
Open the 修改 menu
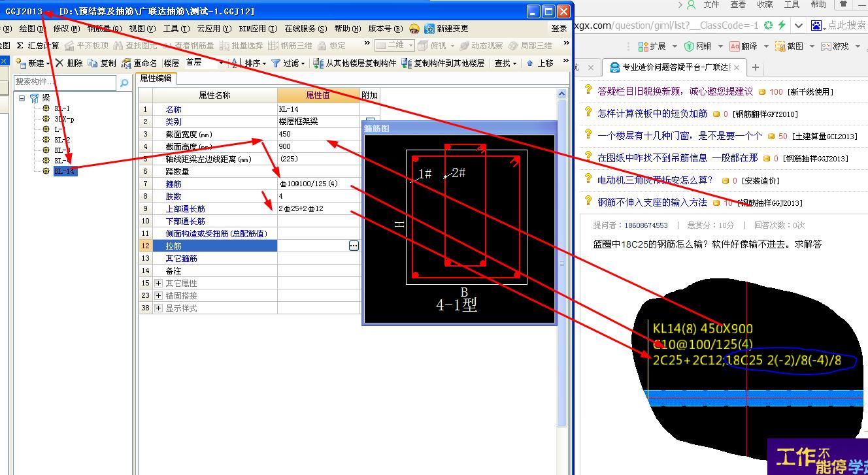pyautogui.click(x=66, y=29)
